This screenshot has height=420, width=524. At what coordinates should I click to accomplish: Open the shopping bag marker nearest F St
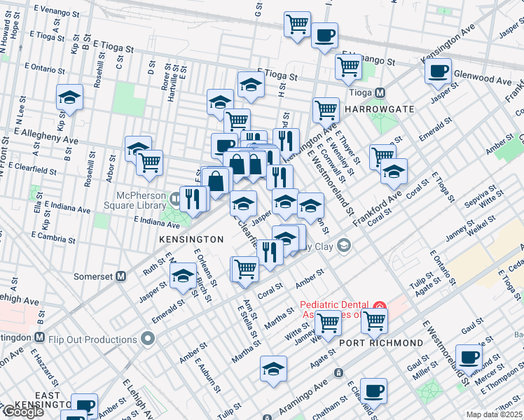[x=216, y=181]
